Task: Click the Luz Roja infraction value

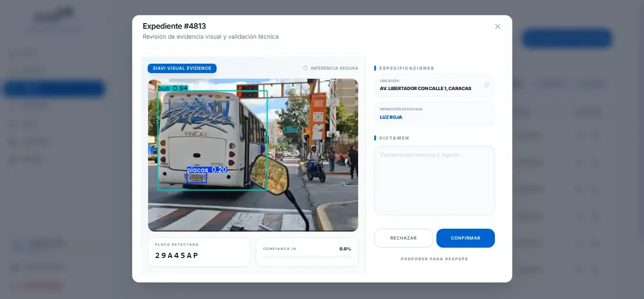Action: click(391, 117)
